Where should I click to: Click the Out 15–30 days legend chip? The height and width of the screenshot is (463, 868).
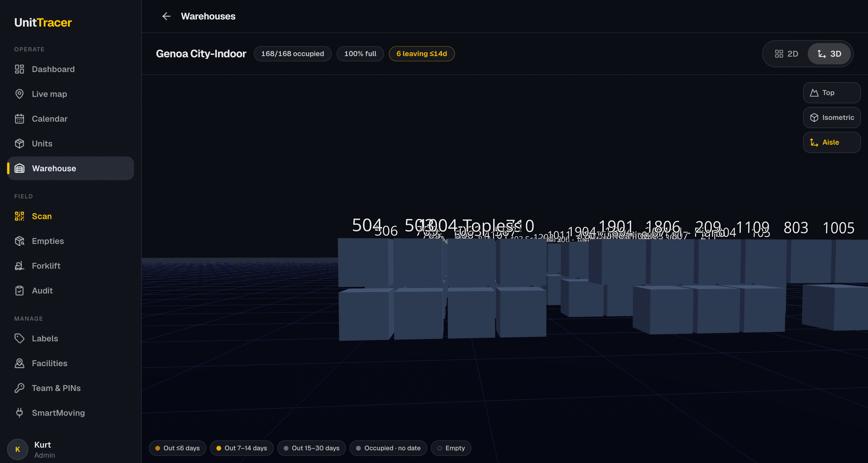pos(312,448)
